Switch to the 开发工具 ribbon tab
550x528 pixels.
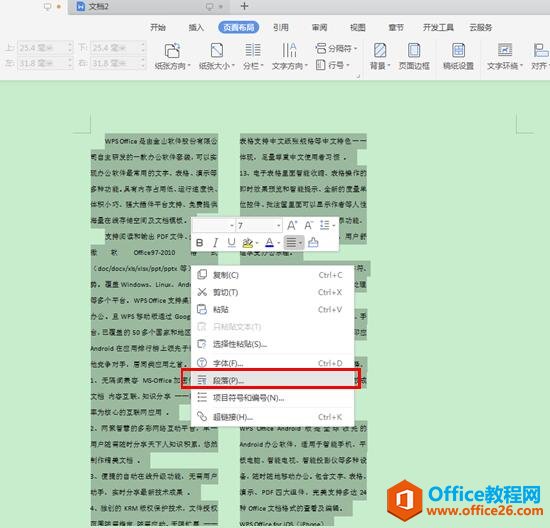coord(438,27)
